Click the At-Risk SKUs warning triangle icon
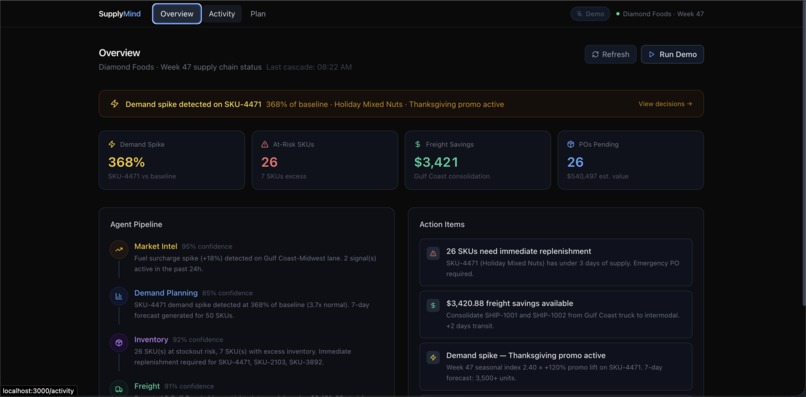 (x=265, y=145)
